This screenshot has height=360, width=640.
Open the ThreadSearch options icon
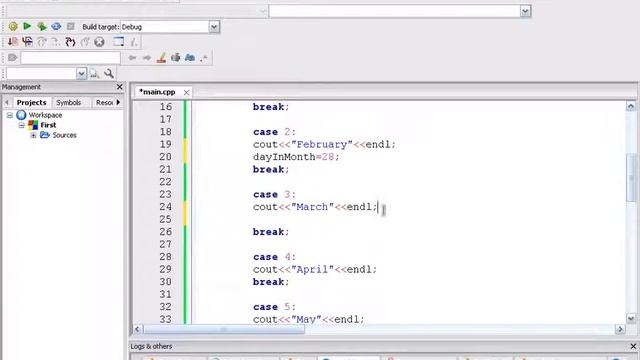pyautogui.click(x=94, y=73)
